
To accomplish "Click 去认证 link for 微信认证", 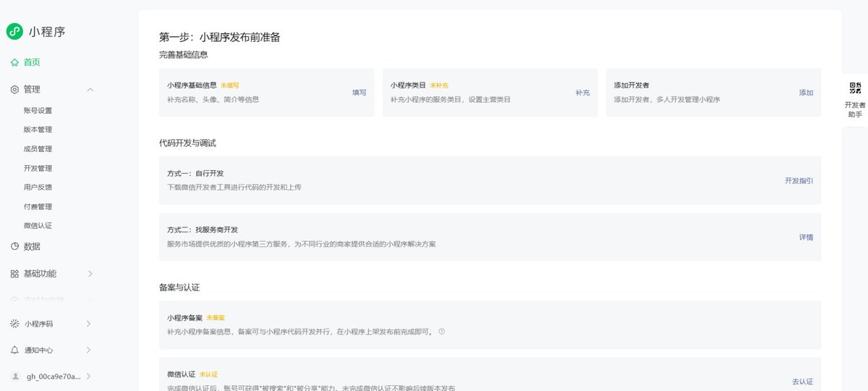I will pos(802,382).
